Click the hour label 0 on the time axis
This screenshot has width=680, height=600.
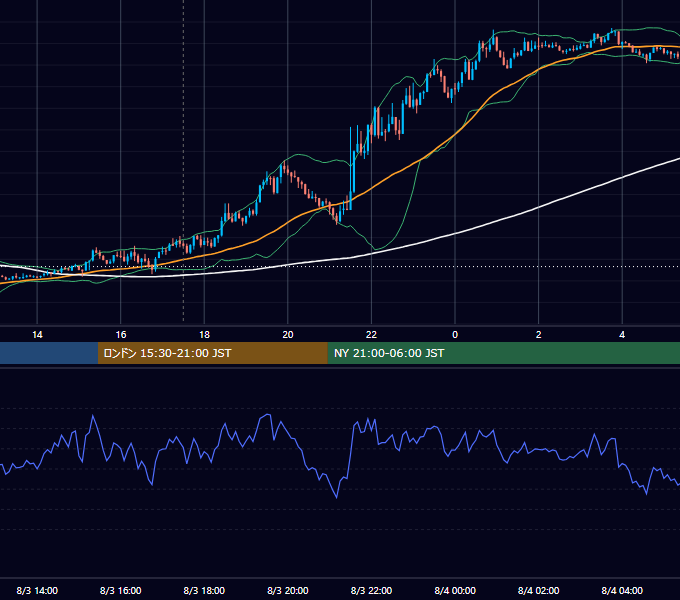pos(455,335)
